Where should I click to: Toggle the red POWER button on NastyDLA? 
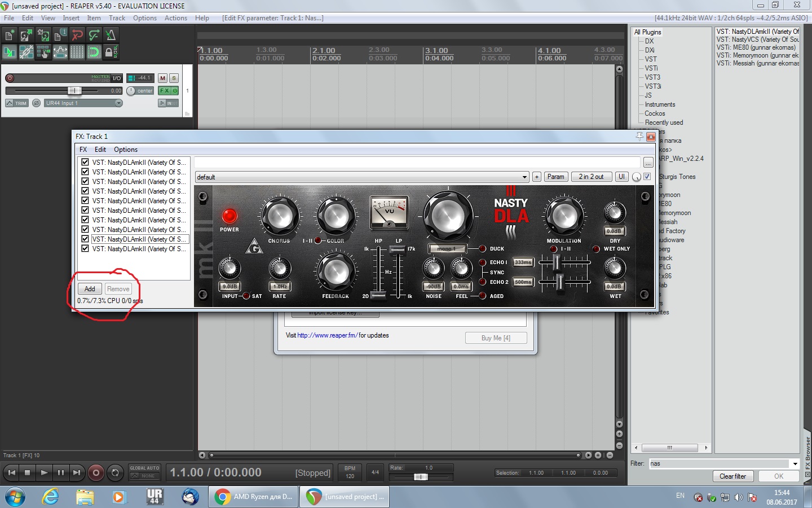tap(230, 216)
